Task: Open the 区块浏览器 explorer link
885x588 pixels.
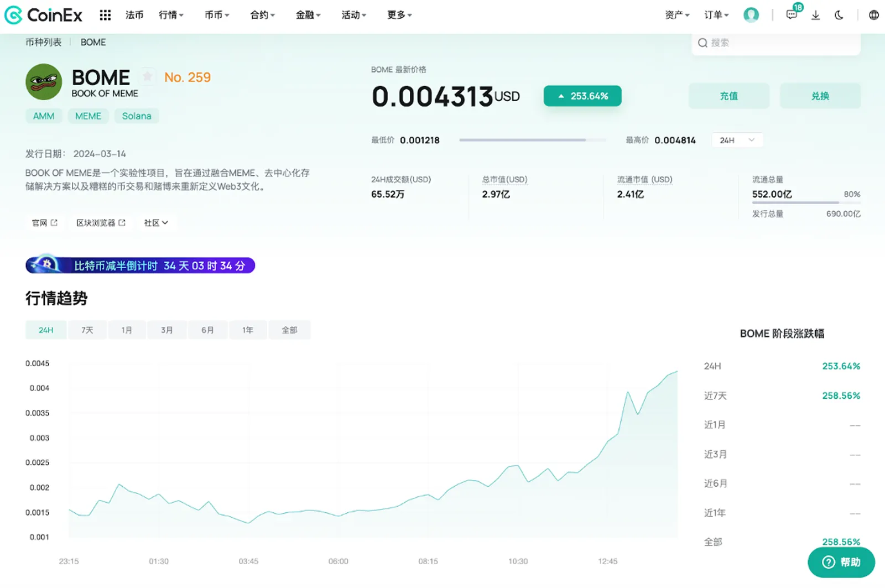Action: [x=101, y=223]
